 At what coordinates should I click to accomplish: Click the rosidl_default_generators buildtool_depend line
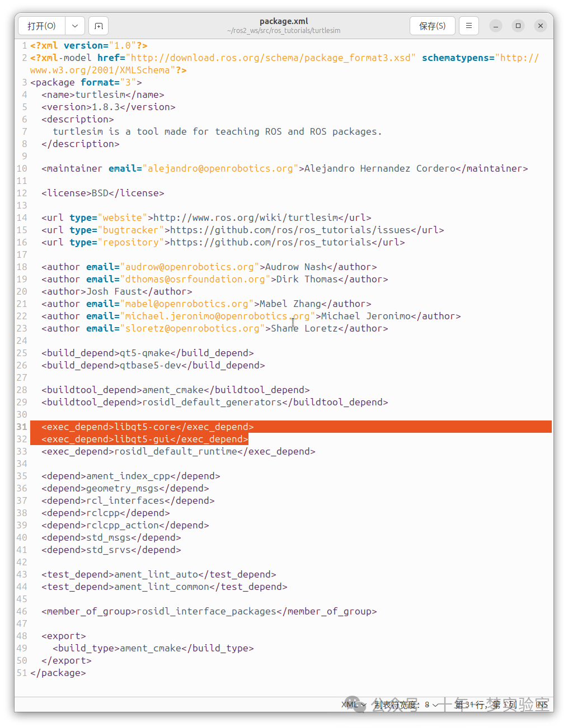click(x=215, y=402)
